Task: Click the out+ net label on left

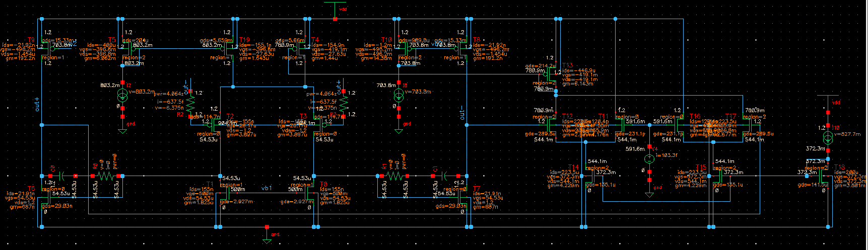Action: (x=36, y=105)
